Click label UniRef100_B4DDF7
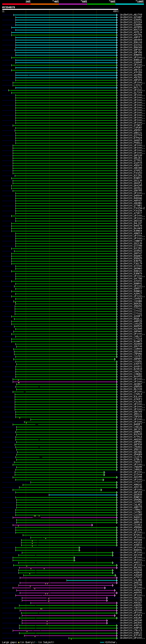Viewport: 146px width, 644px height. tap(131, 424)
